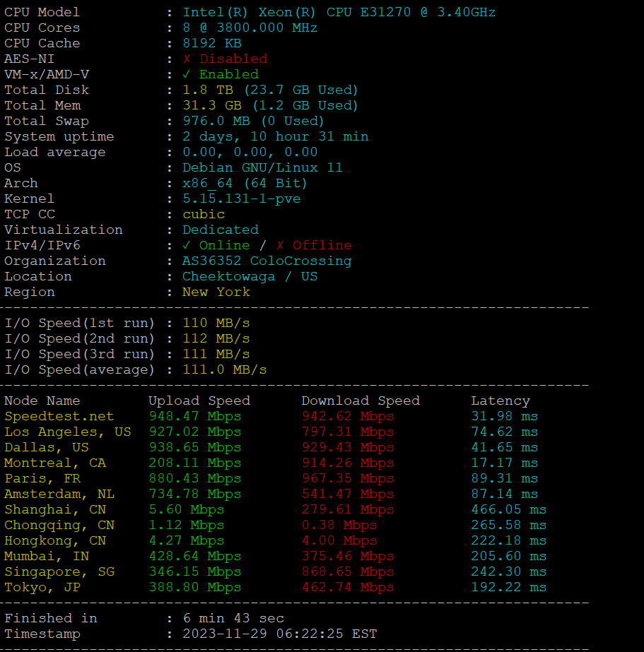644x652 pixels.
Task: Click Singapore's 868.65 Mbps download speed
Action: (x=347, y=572)
